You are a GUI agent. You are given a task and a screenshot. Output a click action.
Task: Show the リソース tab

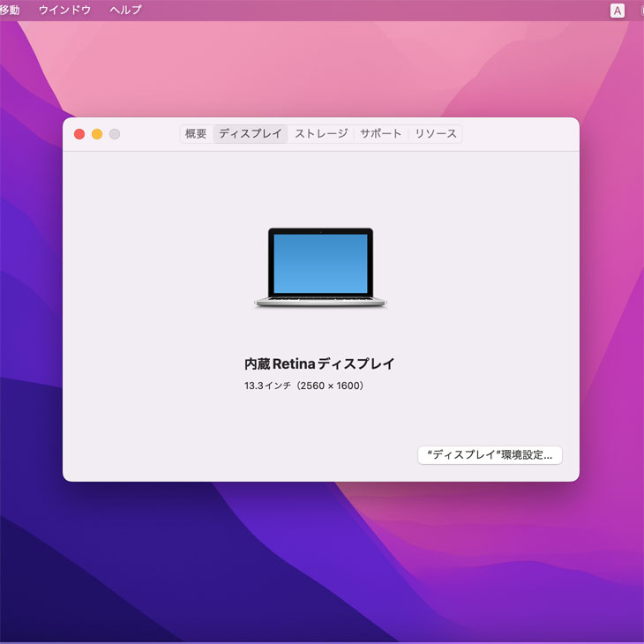tap(436, 134)
